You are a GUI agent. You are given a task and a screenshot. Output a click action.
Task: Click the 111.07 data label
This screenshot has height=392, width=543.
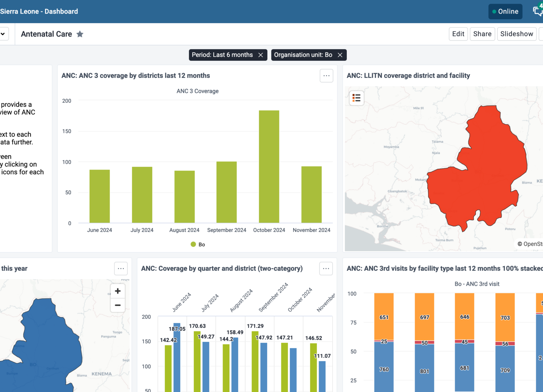pos(322,356)
